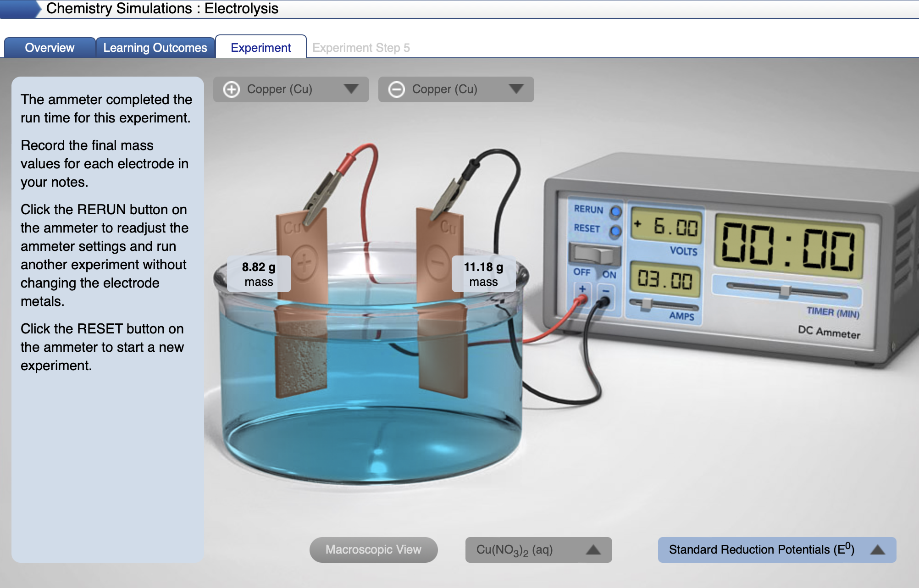Select Macroscopic View

pyautogui.click(x=373, y=549)
